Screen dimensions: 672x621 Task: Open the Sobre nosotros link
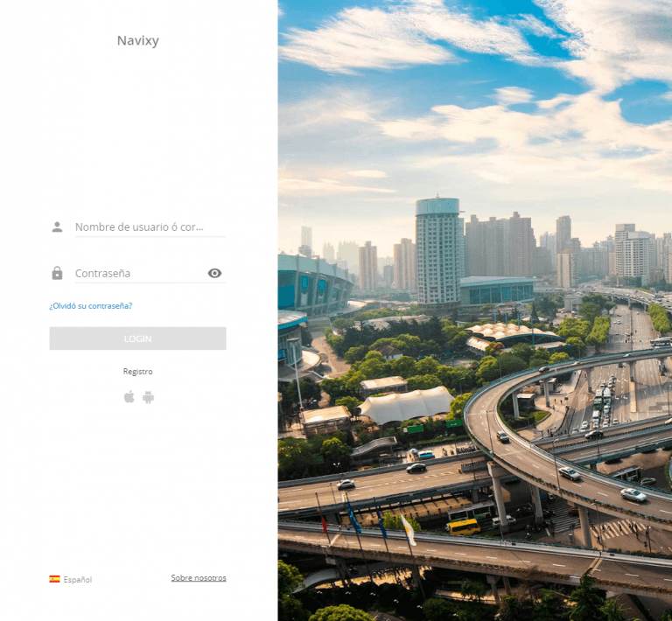coord(199,578)
